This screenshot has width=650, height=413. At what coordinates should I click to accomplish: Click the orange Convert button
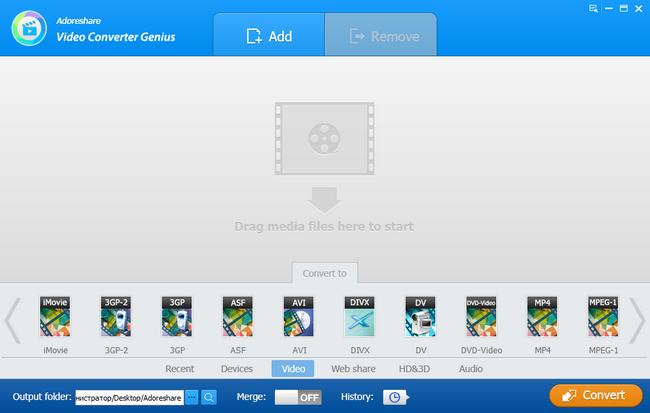(x=596, y=396)
